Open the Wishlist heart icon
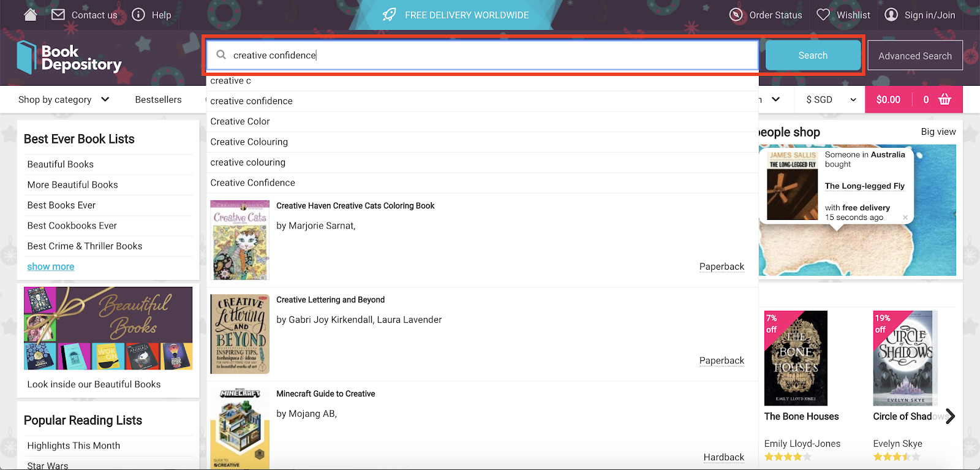The height and width of the screenshot is (470, 980). pyautogui.click(x=823, y=14)
